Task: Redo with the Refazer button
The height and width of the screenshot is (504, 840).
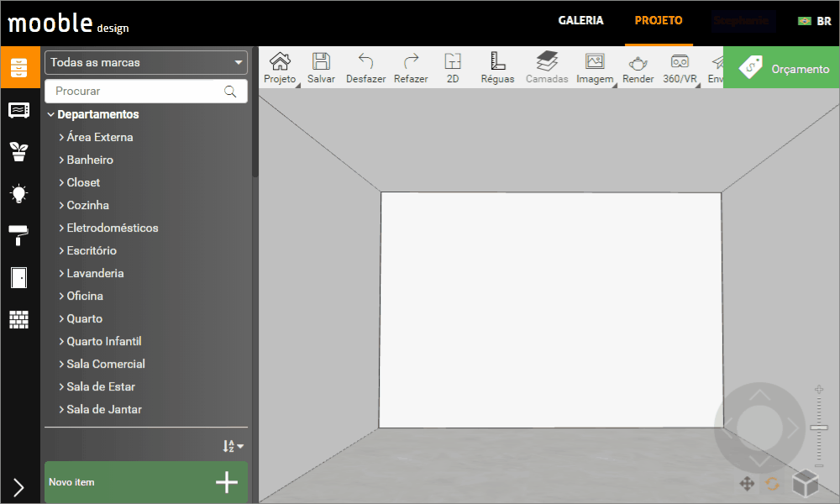Action: (411, 68)
